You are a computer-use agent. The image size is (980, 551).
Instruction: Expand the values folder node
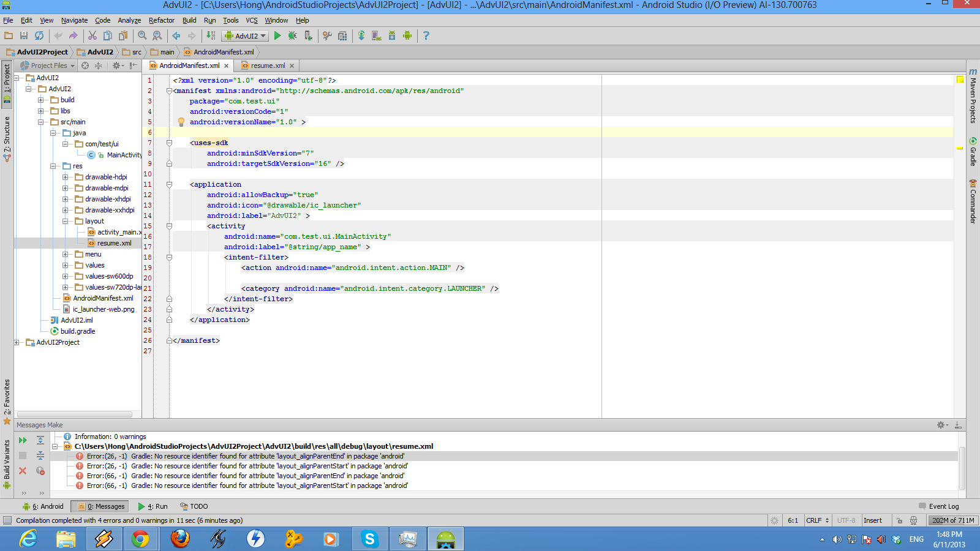(65, 265)
